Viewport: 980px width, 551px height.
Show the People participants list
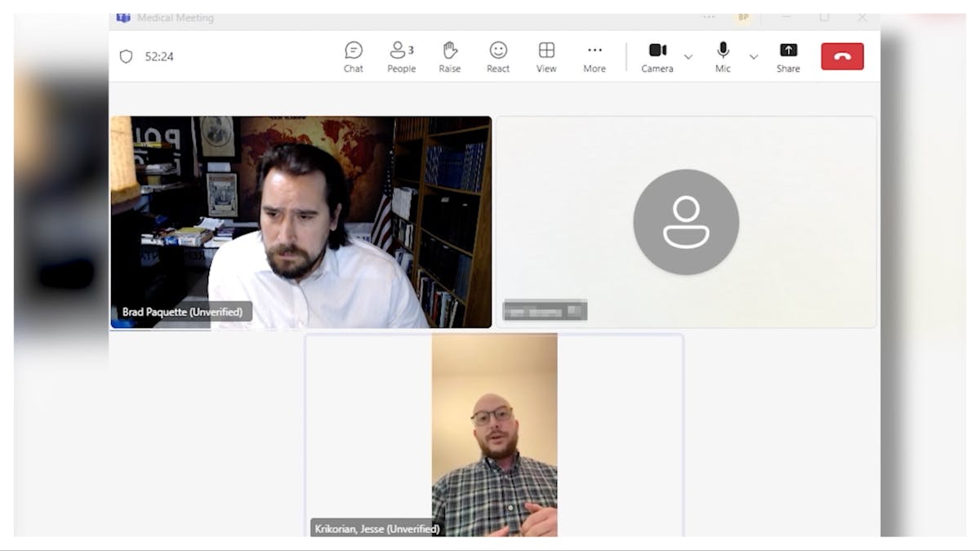coord(401,57)
